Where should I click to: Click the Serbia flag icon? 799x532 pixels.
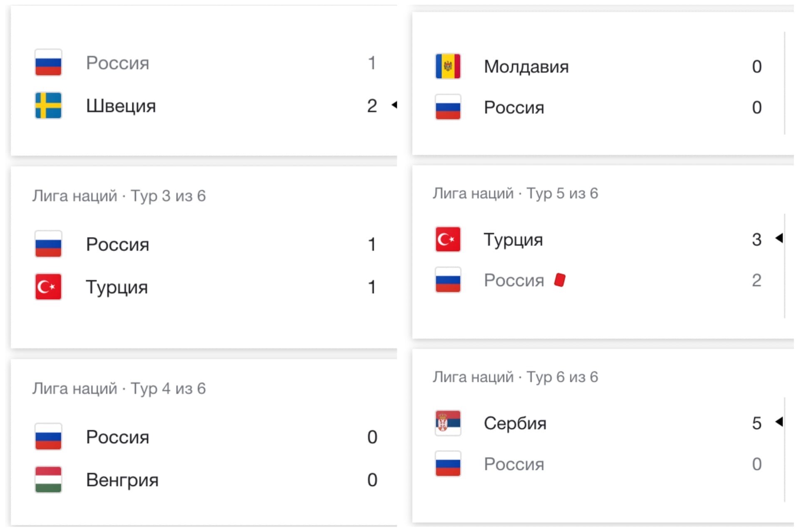448,423
